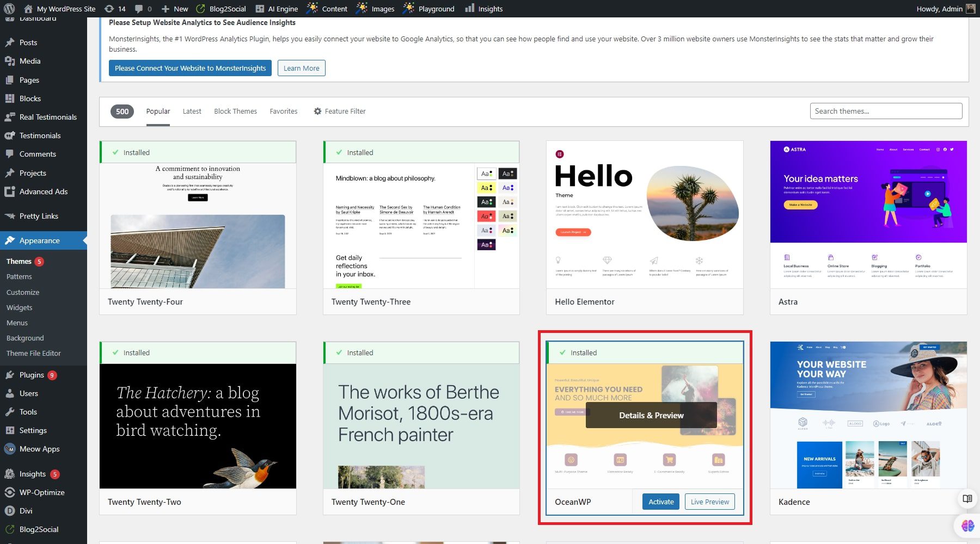Switch to the Latest themes tab
The image size is (980, 544).
pyautogui.click(x=192, y=111)
